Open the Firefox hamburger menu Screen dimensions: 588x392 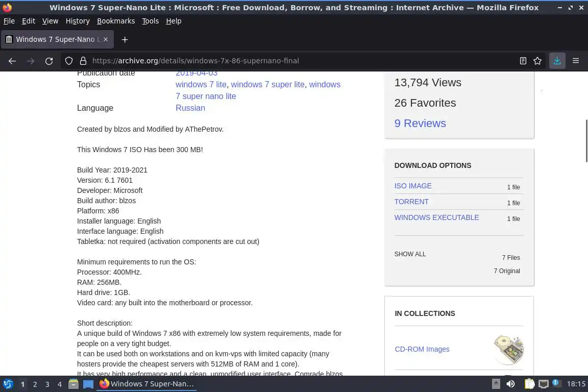pos(576,61)
